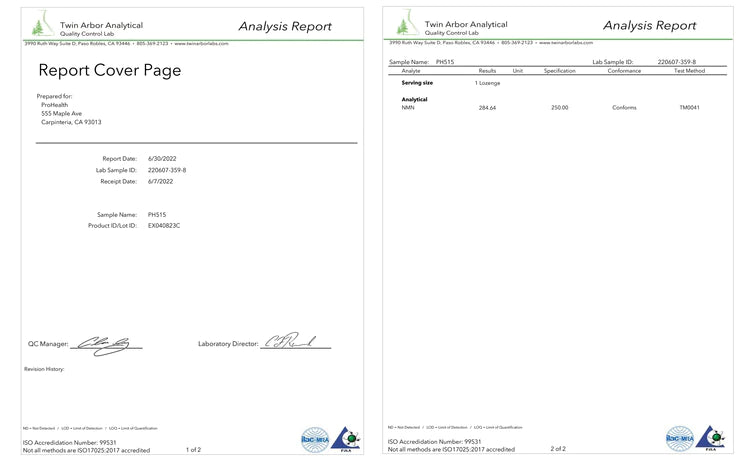Click the TM0041 test method value
The height and width of the screenshot is (457, 750).
(x=689, y=107)
